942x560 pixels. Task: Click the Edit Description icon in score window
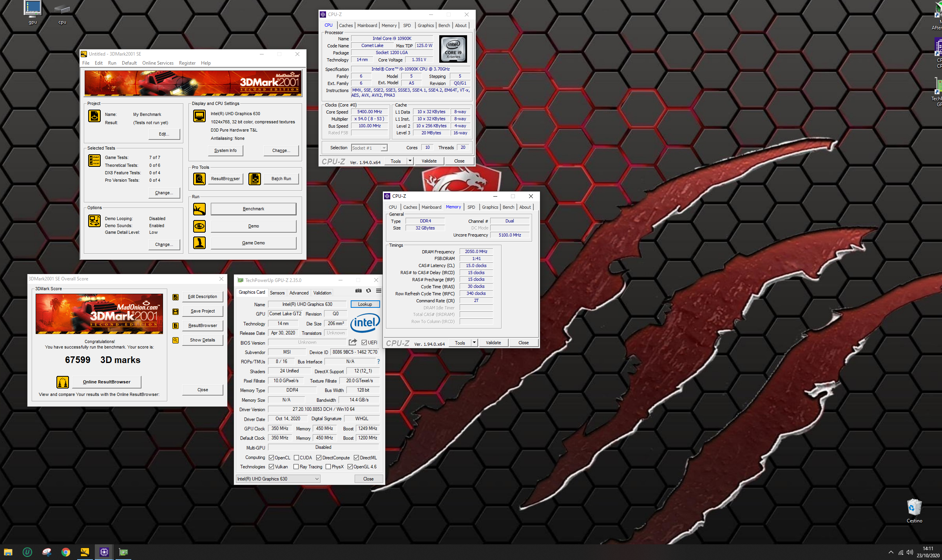[176, 297]
